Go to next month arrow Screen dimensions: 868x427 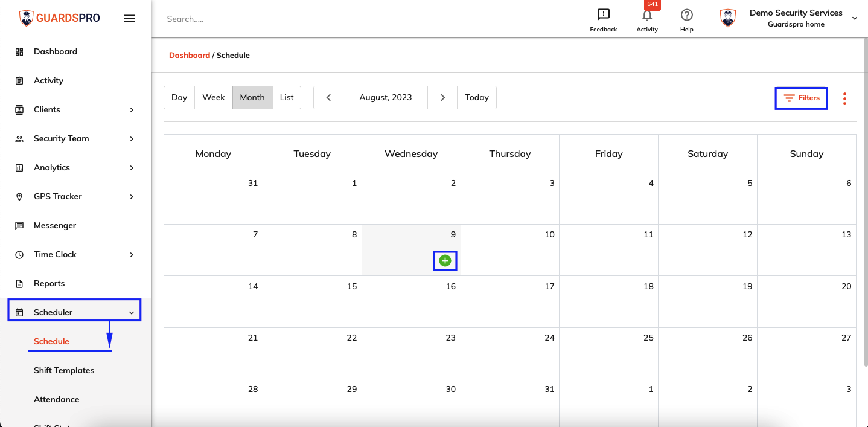tap(442, 97)
